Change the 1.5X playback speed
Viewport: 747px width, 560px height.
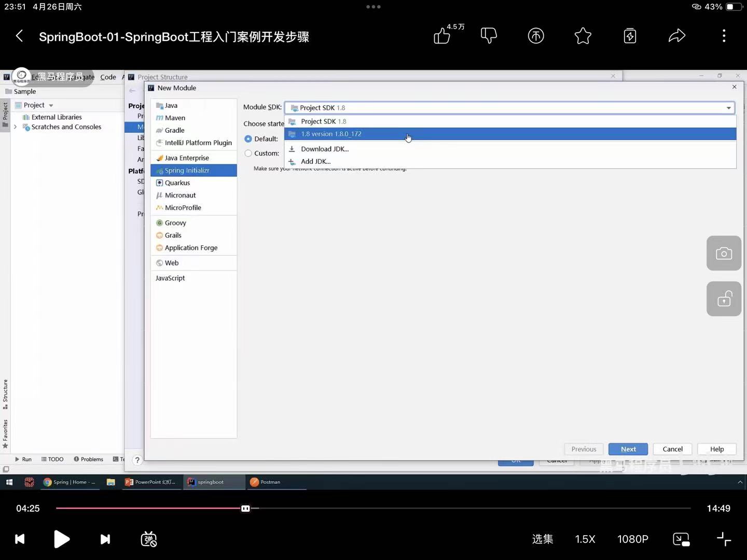click(585, 539)
